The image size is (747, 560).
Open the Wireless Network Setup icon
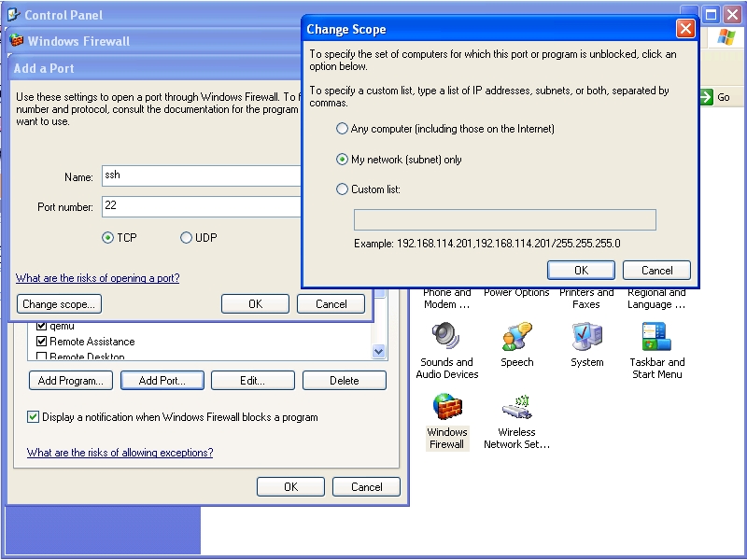pos(516,409)
